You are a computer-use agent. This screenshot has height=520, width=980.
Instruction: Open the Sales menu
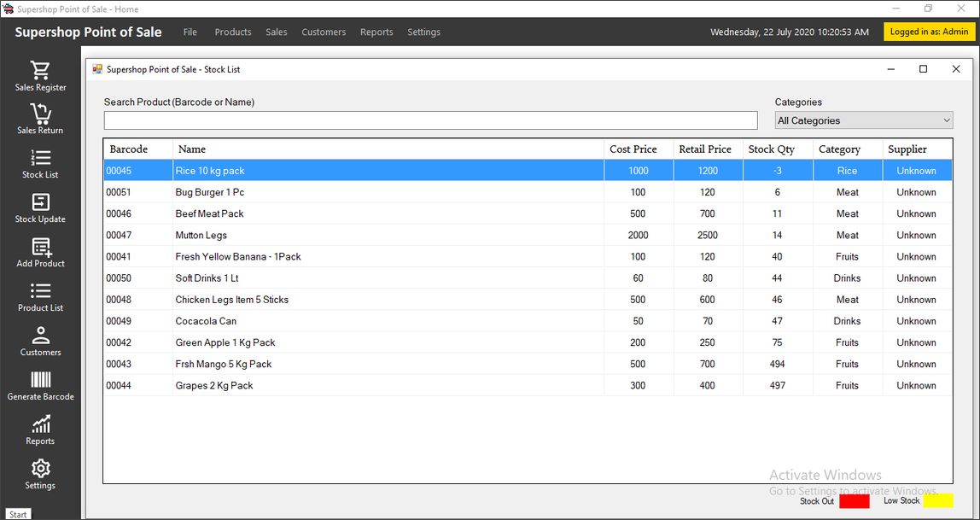click(x=277, y=32)
